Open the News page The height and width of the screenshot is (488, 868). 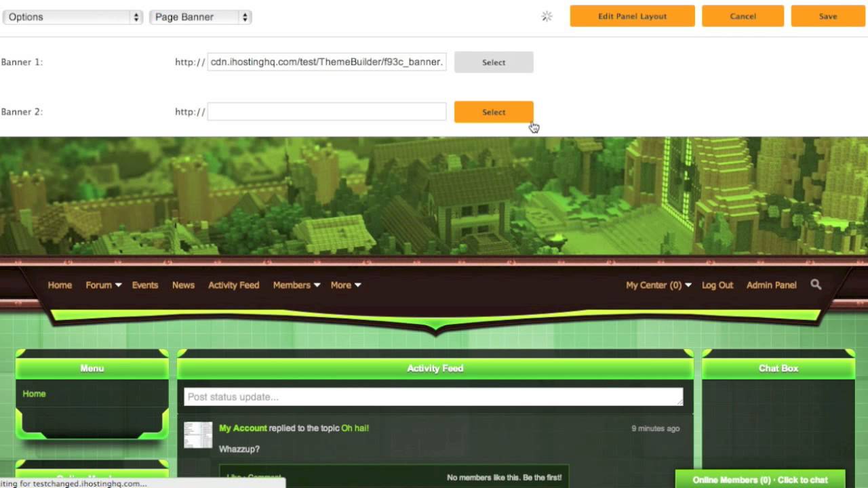183,285
